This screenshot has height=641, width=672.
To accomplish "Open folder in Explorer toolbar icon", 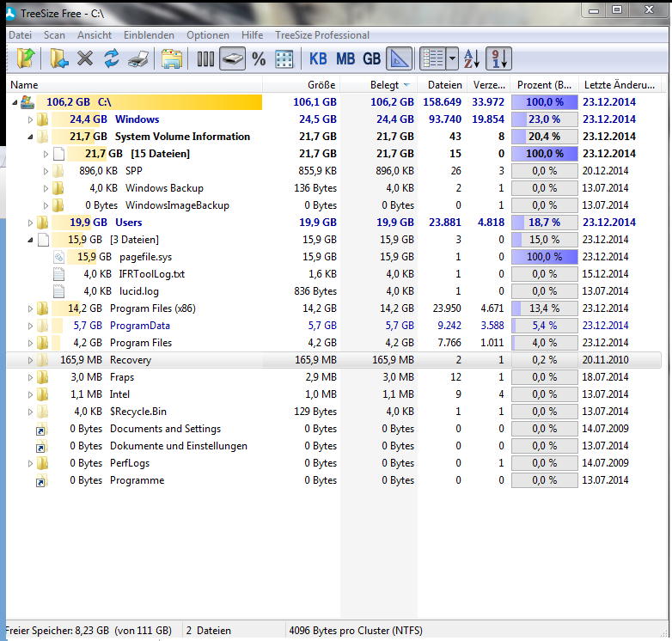I will (x=171, y=58).
